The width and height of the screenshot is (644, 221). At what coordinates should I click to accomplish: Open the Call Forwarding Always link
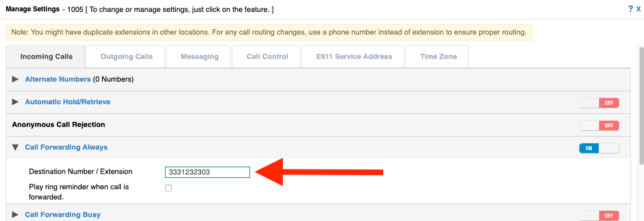[x=66, y=147]
